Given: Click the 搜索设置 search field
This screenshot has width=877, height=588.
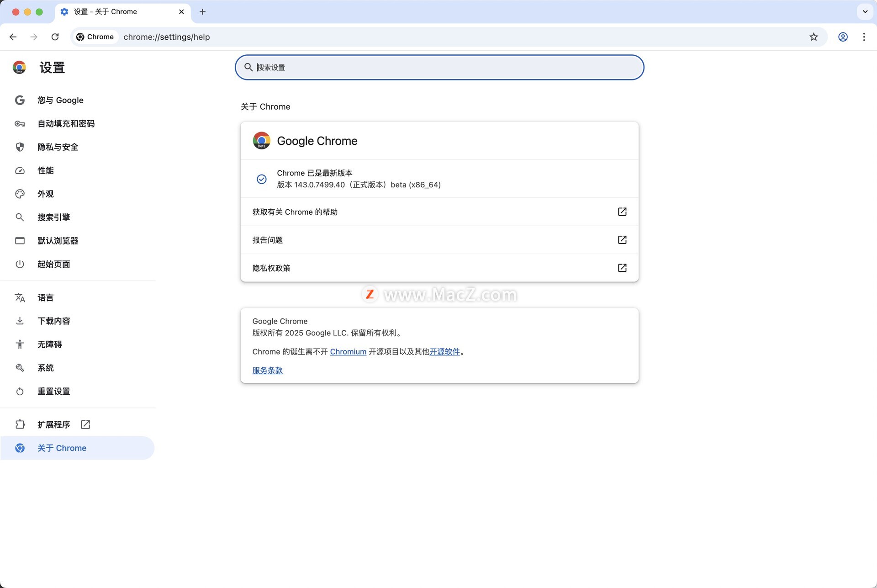Looking at the screenshot, I should point(438,67).
